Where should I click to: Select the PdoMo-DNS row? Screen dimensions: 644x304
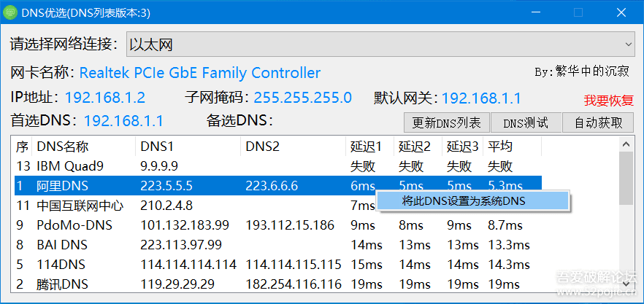[x=278, y=225]
